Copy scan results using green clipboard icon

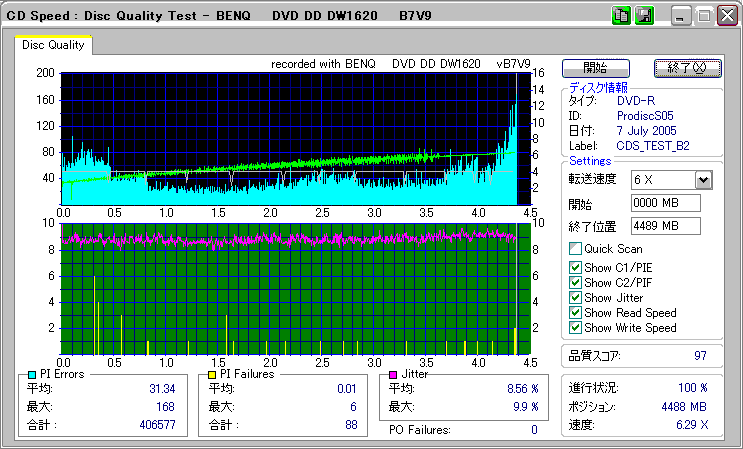pos(620,16)
